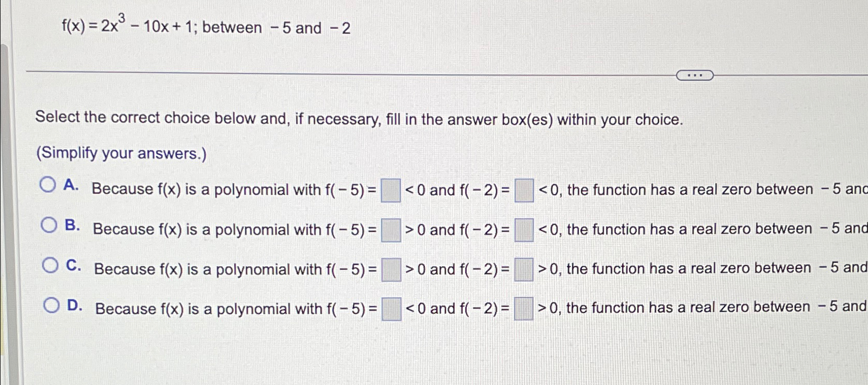Image resolution: width=868 pixels, height=385 pixels.
Task: Click the f(-2) answer box in choice A
Action: coord(523,191)
